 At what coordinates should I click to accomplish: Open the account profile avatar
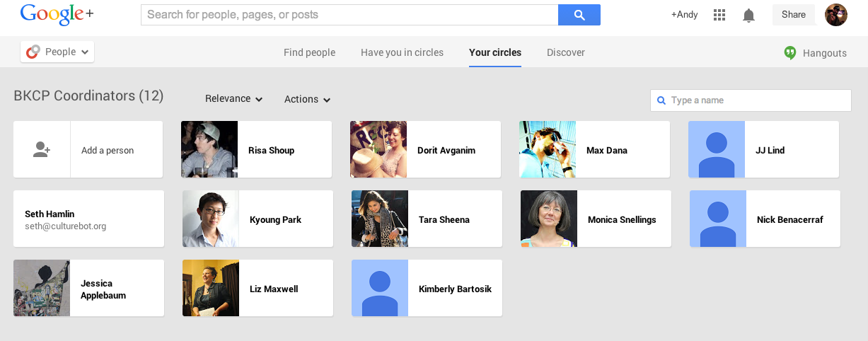[x=836, y=15]
